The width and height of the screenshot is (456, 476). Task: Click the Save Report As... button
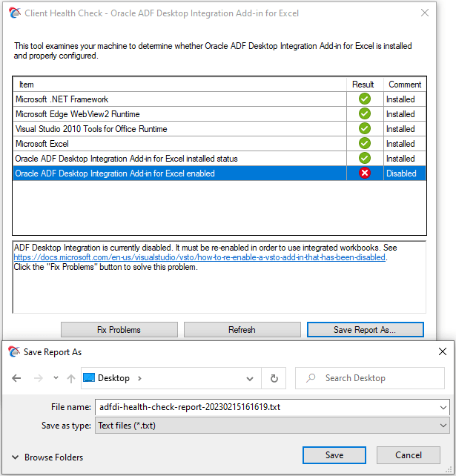[365, 330]
